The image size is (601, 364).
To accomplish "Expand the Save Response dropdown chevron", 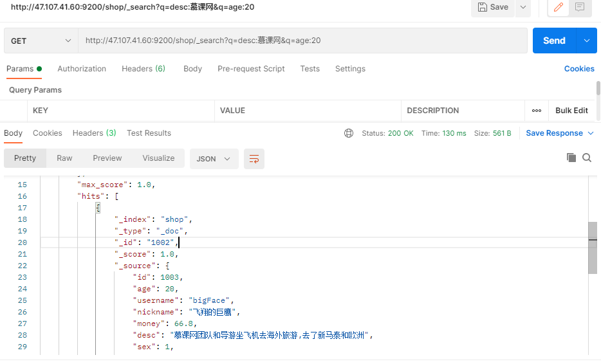I will pos(591,133).
